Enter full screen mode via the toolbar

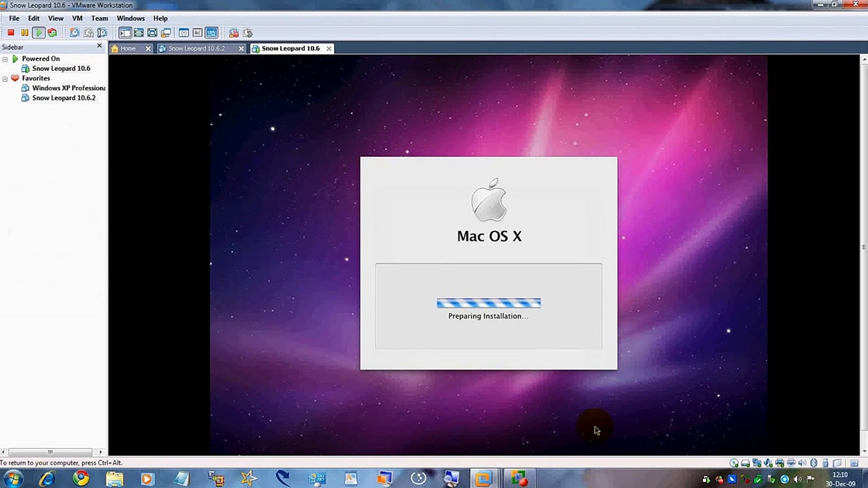[139, 33]
